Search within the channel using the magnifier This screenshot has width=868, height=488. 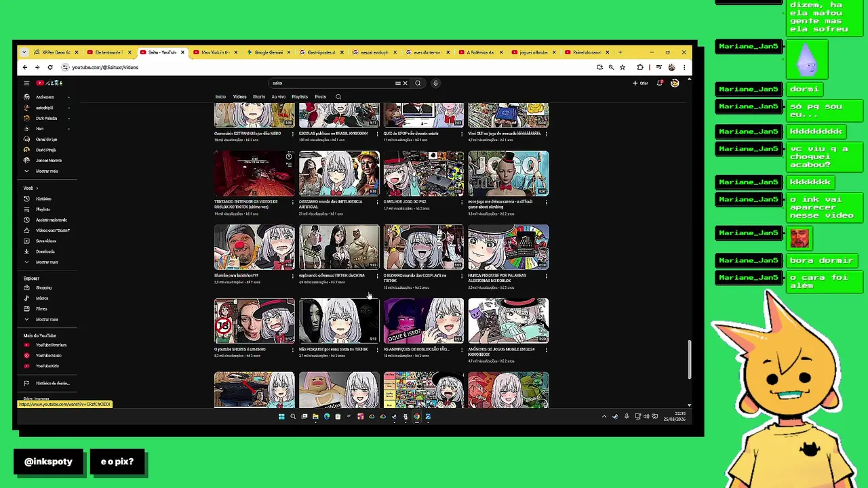[338, 97]
